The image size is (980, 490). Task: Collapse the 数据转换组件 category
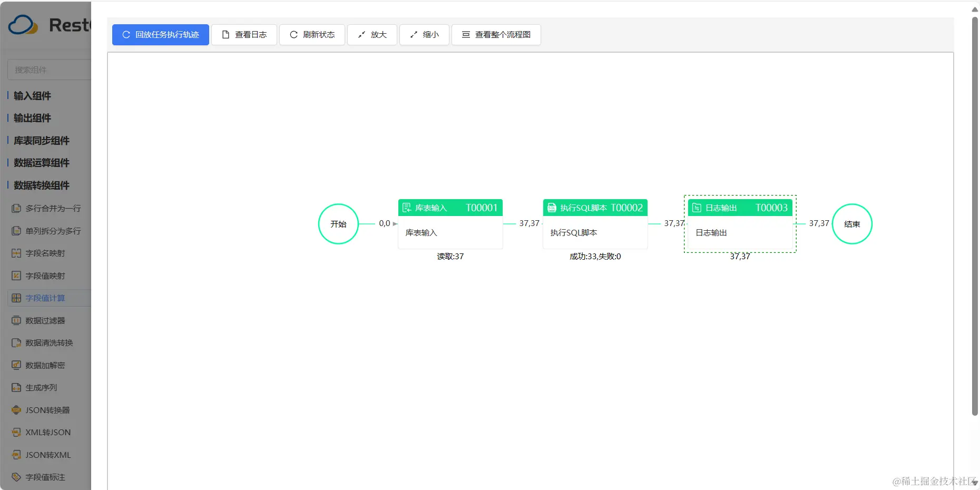tap(42, 185)
